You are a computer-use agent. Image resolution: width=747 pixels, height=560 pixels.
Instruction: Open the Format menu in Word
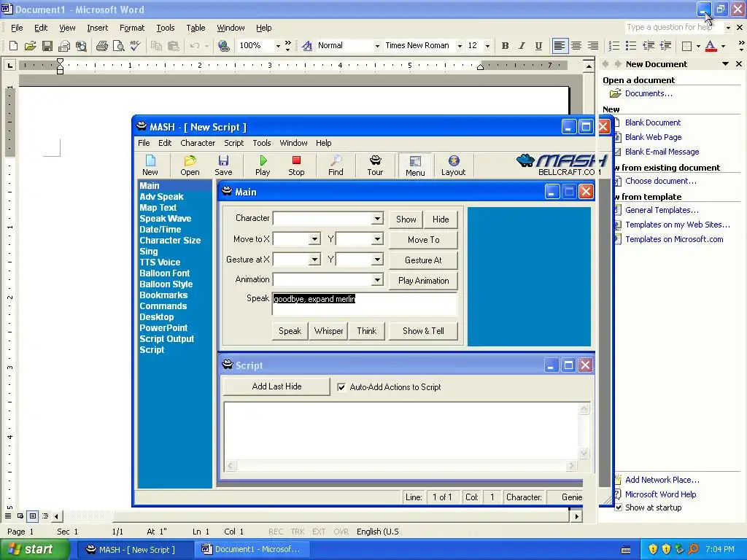click(x=132, y=28)
